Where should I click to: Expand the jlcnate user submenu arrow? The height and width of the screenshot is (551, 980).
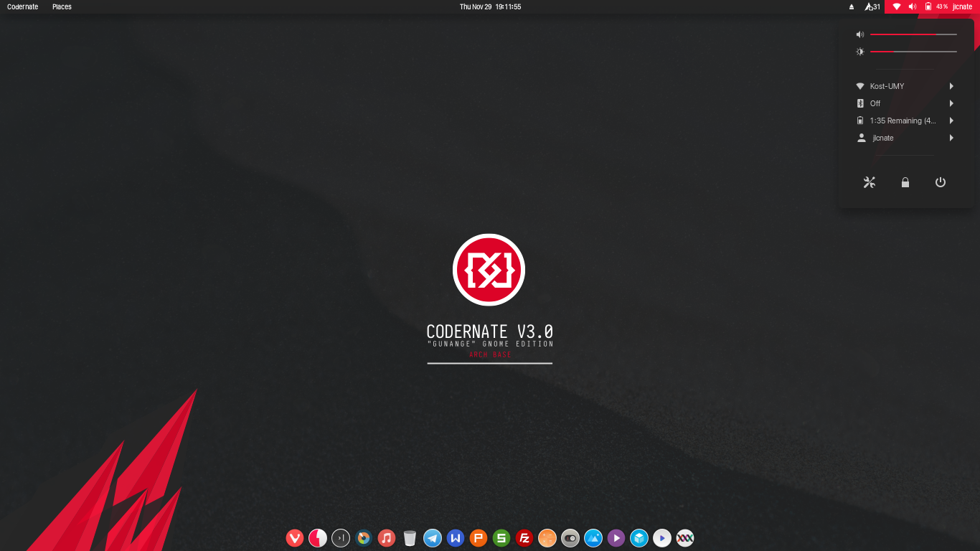pos(951,138)
